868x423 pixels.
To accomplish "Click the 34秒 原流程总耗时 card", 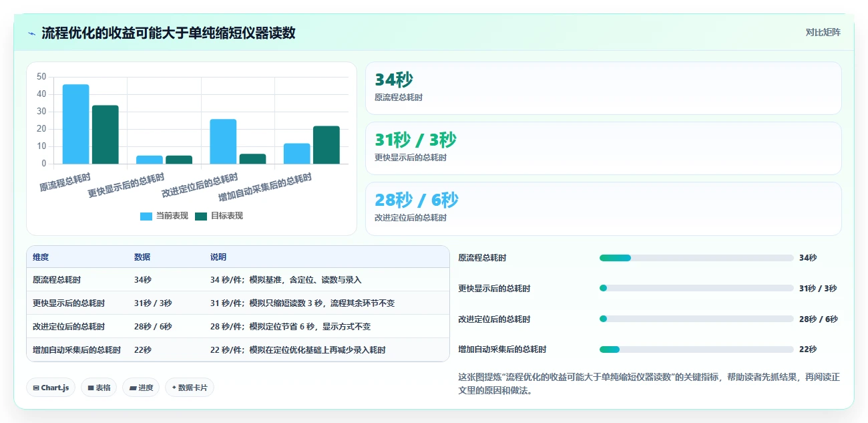I will pos(603,88).
